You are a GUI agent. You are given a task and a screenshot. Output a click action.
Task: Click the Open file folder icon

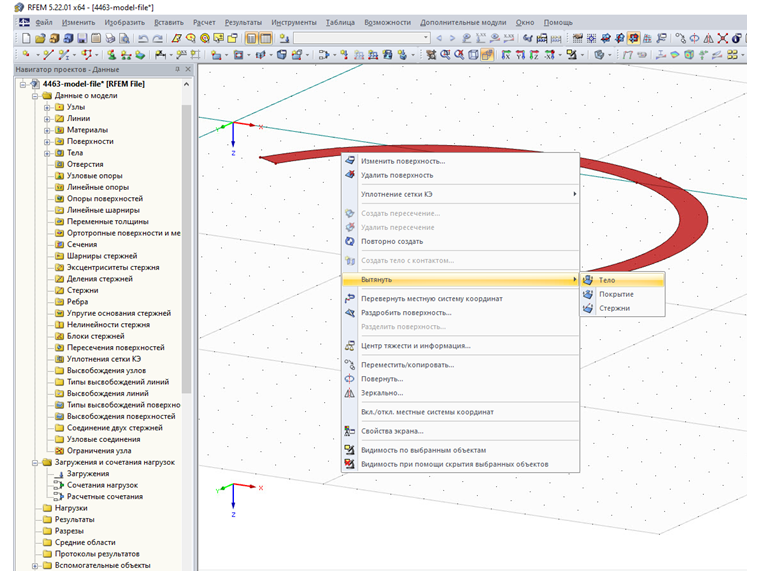point(40,38)
